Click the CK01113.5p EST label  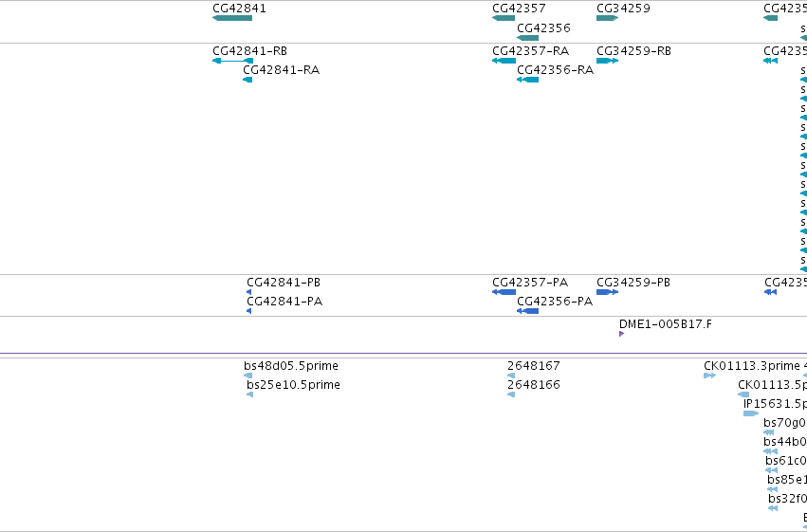tap(772, 385)
